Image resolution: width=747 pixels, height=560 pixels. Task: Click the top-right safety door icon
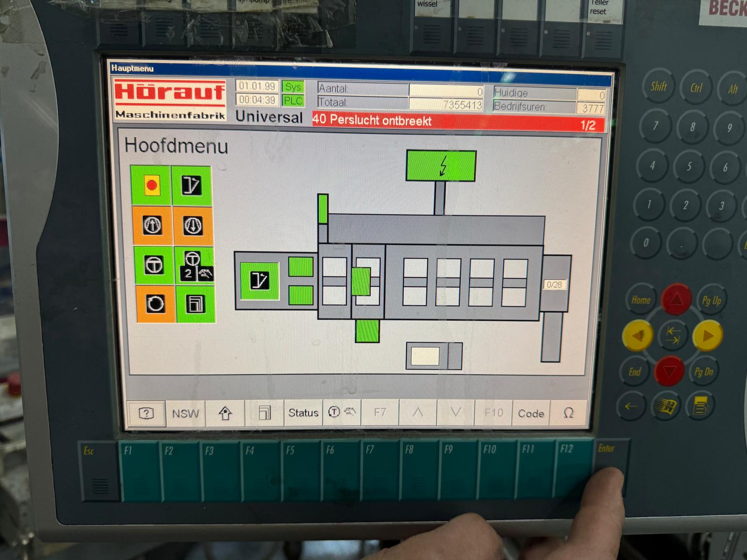(x=191, y=185)
